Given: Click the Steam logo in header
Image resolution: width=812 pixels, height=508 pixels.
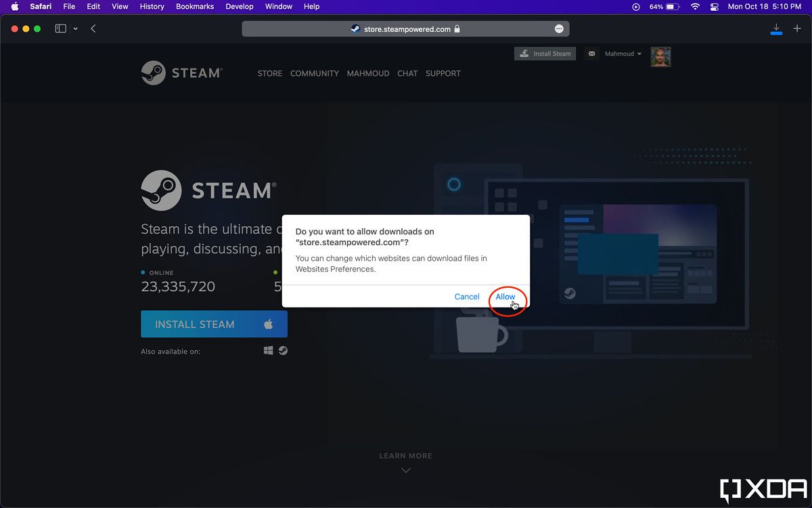Looking at the screenshot, I should coord(181,73).
